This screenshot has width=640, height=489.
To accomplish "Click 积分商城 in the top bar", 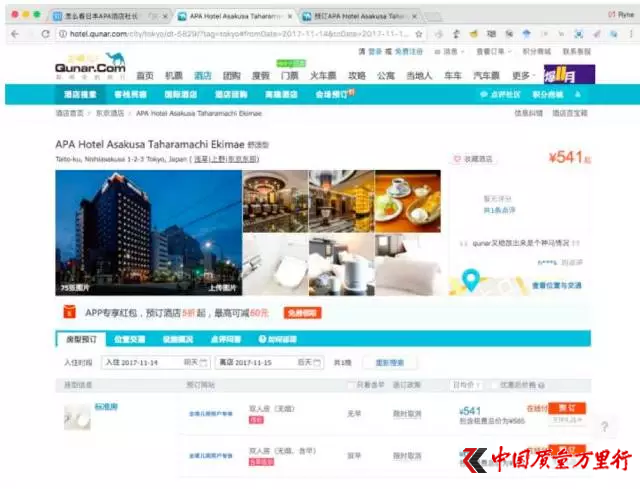I will (536, 52).
